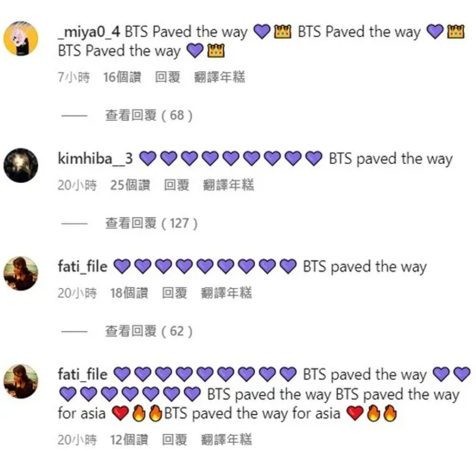Open the kimhiba__3 username link
The height and width of the screenshot is (449, 476).
tap(95, 159)
